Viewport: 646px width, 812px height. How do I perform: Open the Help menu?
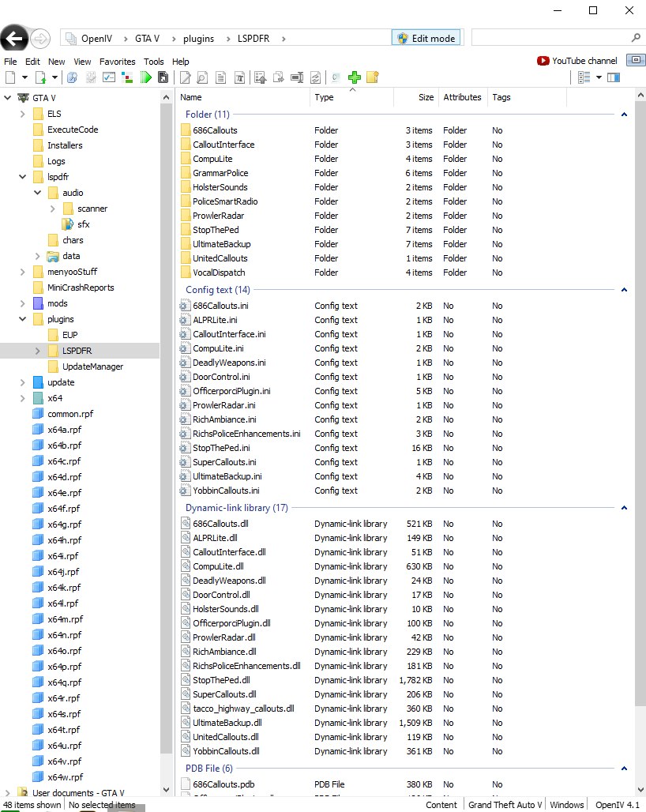coord(181,62)
